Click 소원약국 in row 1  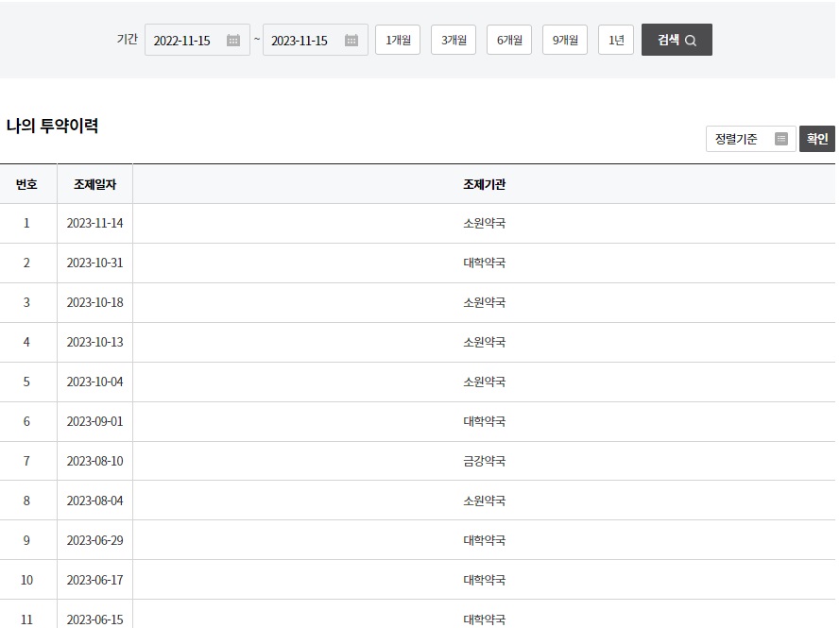pos(485,223)
